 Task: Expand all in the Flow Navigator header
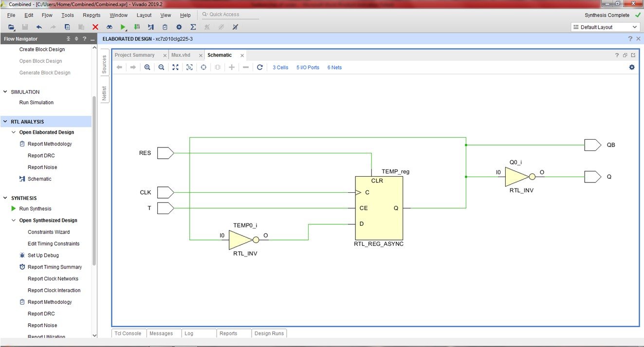click(76, 39)
